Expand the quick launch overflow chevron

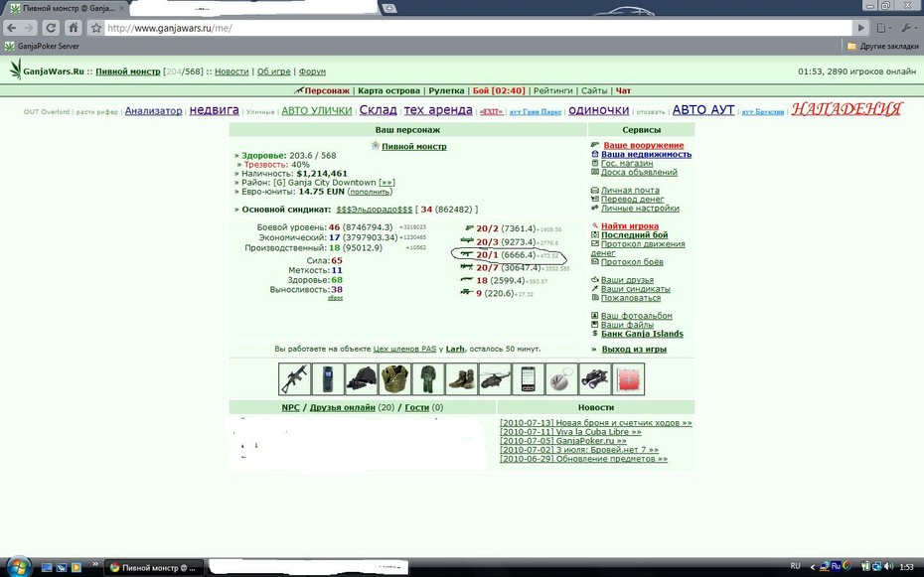point(94,564)
